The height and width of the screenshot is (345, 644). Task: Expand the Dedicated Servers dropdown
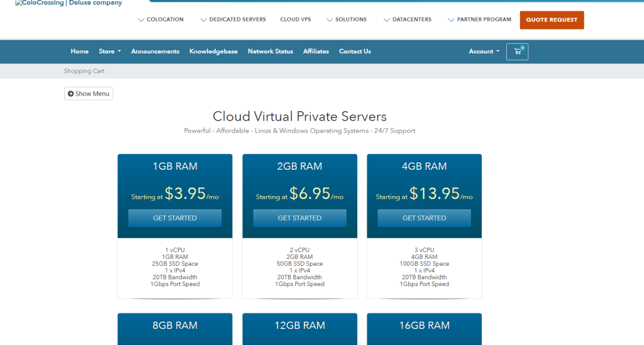click(233, 19)
